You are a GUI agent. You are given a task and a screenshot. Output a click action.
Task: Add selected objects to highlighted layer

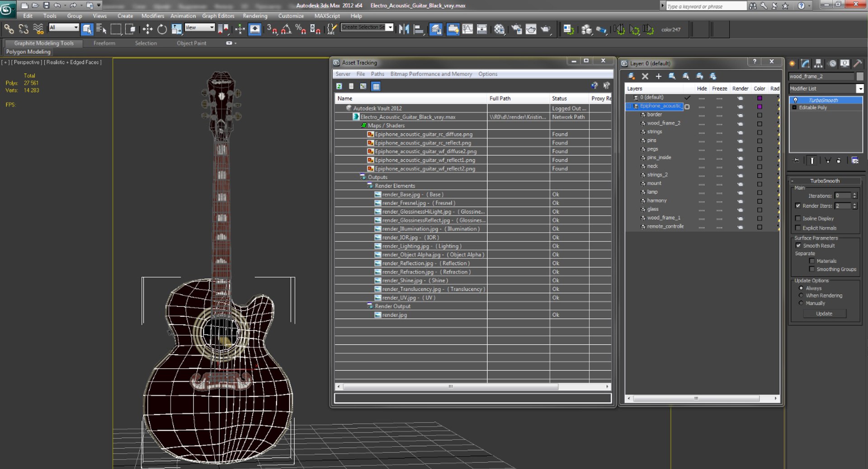click(658, 76)
